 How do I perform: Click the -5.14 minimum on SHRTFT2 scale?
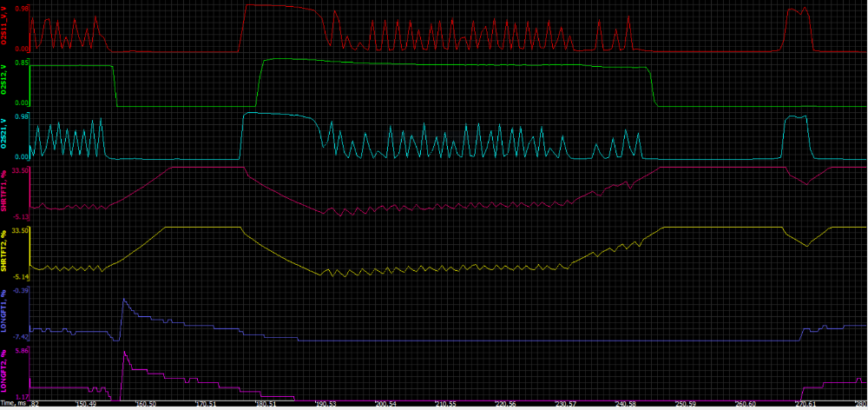pos(20,276)
